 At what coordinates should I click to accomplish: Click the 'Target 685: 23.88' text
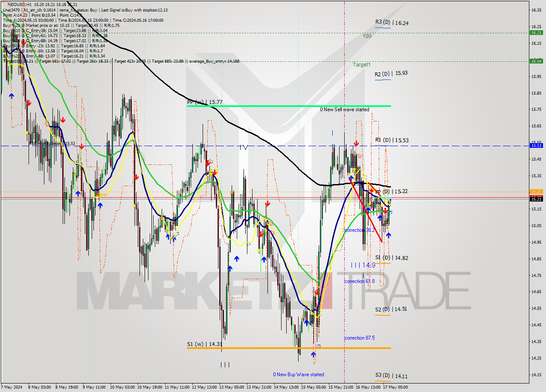click(168, 61)
